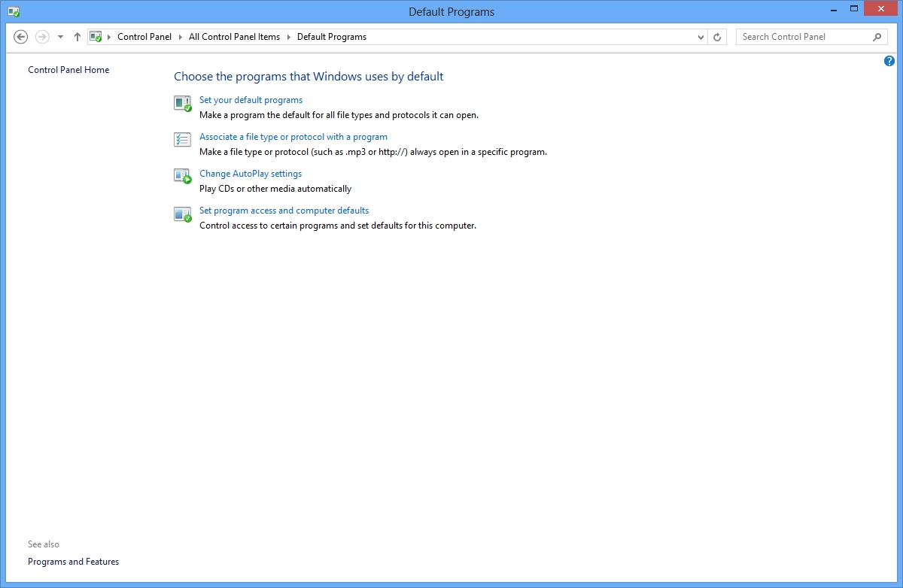Click the Default Programs address bar icon
Image resolution: width=903 pixels, height=588 pixels.
point(96,36)
